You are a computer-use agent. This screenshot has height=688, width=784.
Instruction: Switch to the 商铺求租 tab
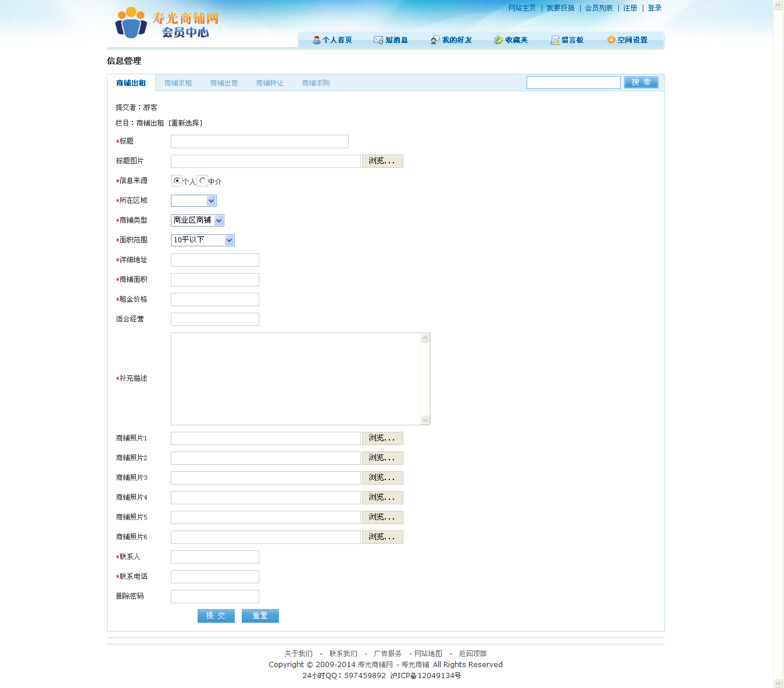pyautogui.click(x=178, y=83)
